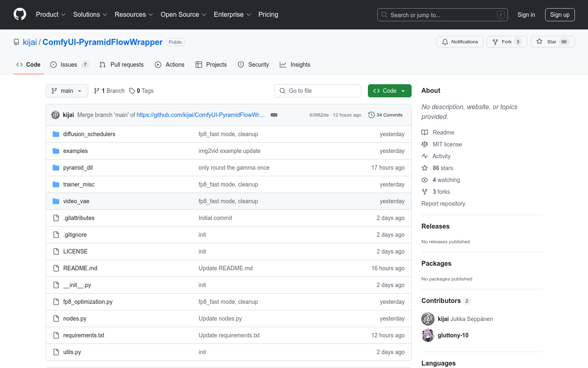Click kijai contributor avatar in Contributors
This screenshot has height=368, width=588.
(x=428, y=319)
